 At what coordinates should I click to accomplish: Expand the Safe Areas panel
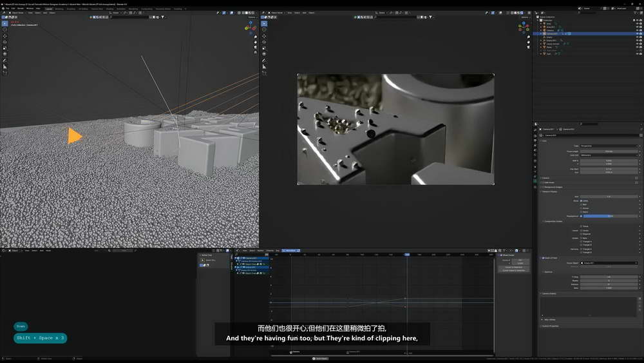[x=548, y=182]
